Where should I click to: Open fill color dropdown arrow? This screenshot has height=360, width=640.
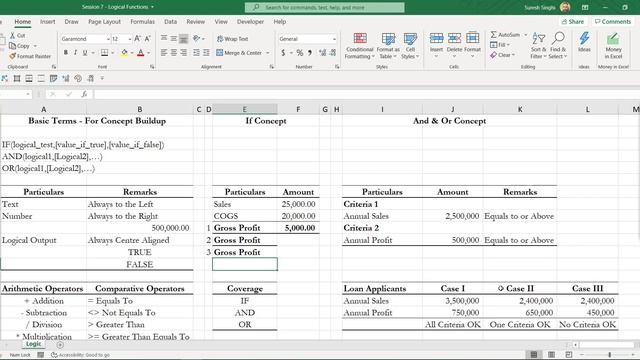132,53
